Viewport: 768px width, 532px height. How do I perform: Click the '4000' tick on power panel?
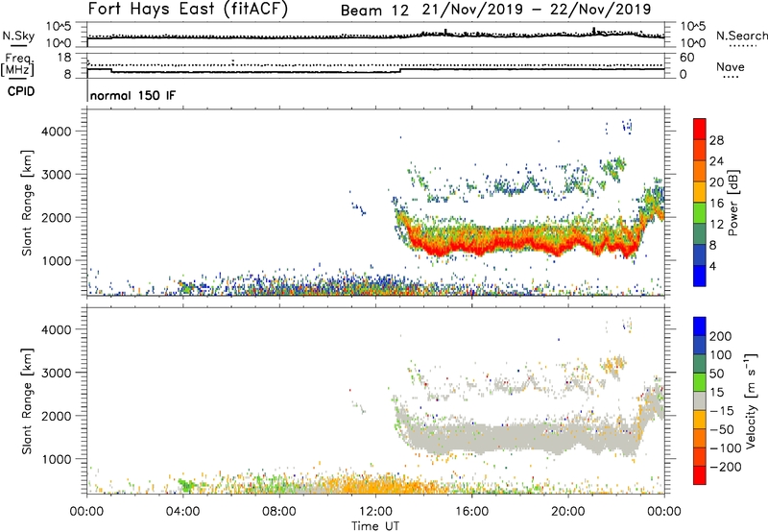(x=57, y=132)
